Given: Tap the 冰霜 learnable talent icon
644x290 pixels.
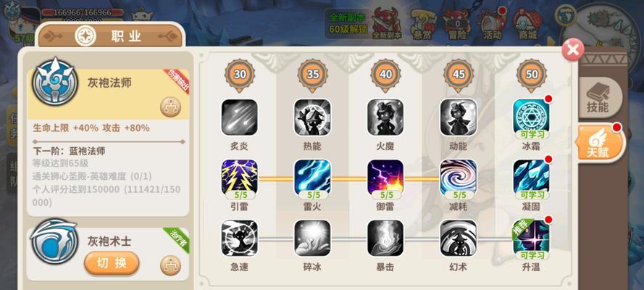Looking at the screenshot, I should click(532, 117).
